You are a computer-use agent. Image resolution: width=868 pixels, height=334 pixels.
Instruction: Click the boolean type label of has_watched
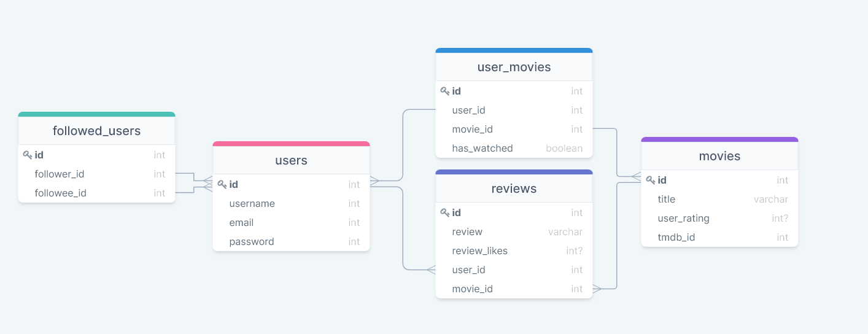[x=564, y=149]
